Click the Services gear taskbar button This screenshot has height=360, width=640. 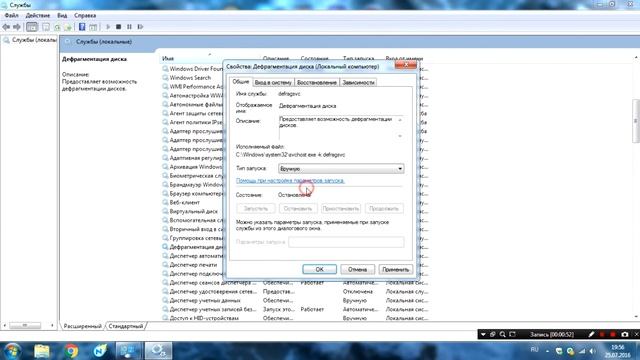coord(158,351)
